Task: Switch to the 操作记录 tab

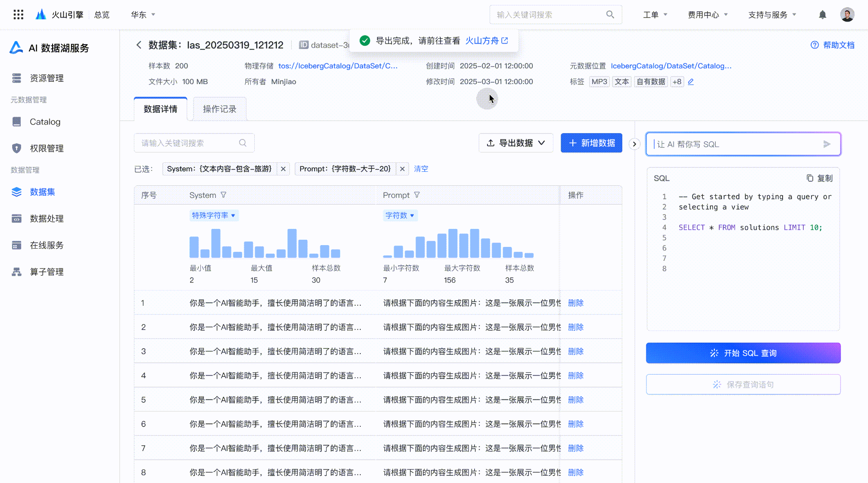Action: pos(219,109)
